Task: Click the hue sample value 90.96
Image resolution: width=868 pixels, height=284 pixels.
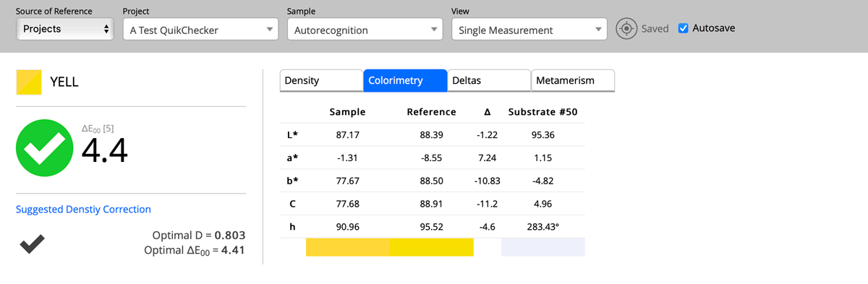Action: pyautogui.click(x=348, y=227)
